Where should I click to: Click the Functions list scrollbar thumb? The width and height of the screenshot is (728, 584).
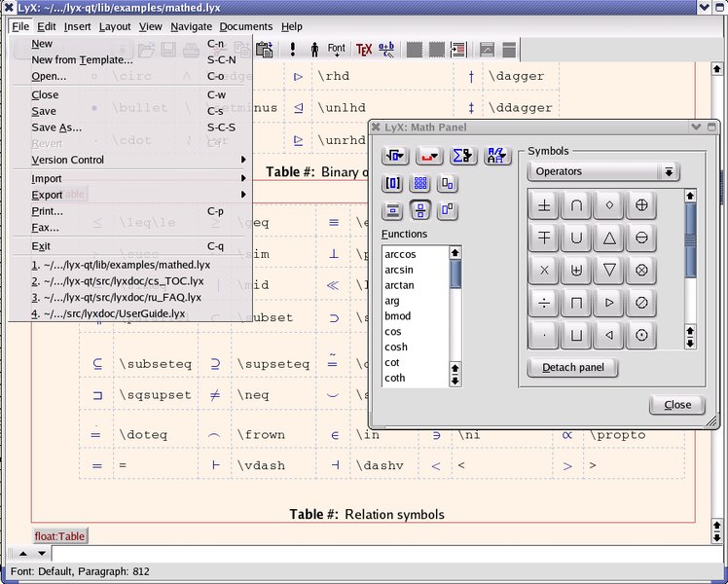point(455,274)
